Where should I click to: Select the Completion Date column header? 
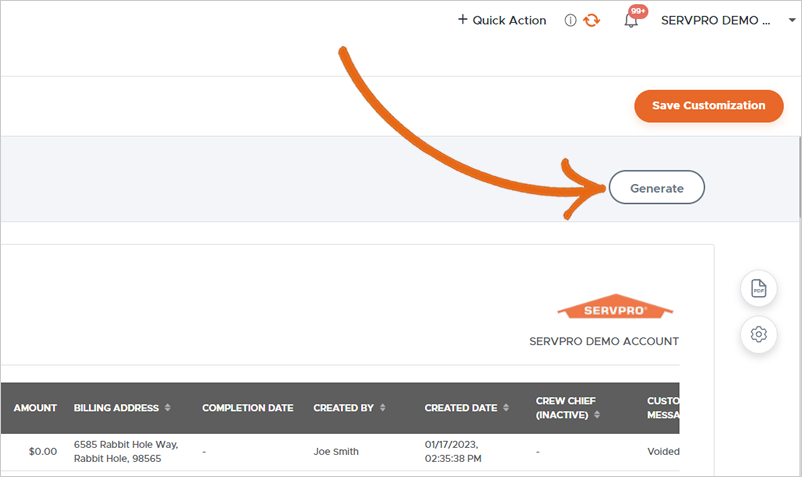pos(248,408)
